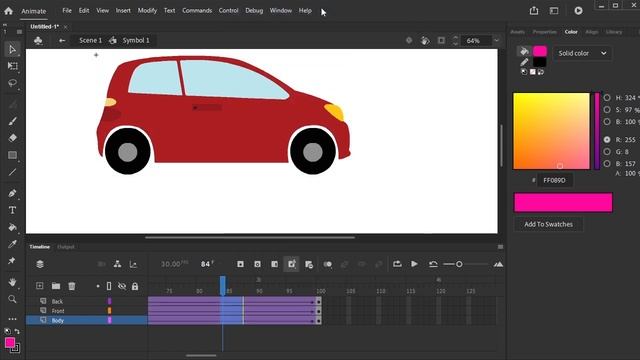This screenshot has height=360, width=640.
Task: Select the Selection arrow tool
Action: [x=12, y=49]
